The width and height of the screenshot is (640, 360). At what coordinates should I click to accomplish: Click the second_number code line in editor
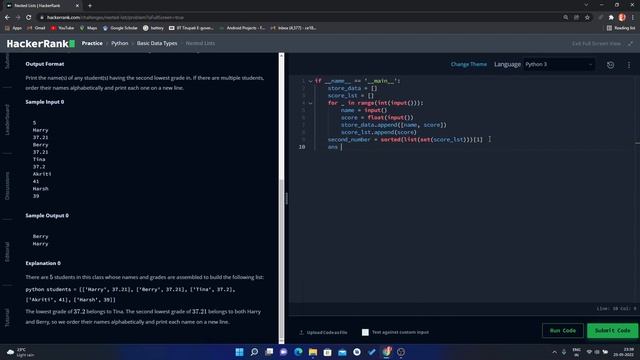click(405, 140)
